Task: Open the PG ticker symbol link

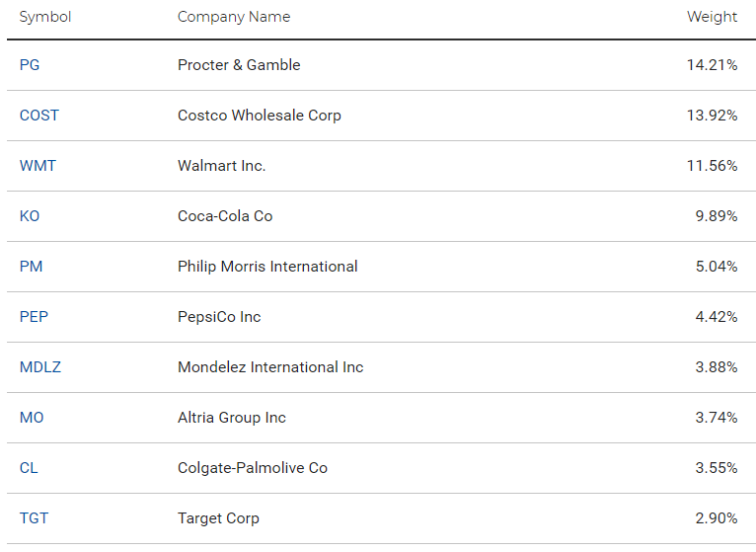Action: tap(30, 65)
